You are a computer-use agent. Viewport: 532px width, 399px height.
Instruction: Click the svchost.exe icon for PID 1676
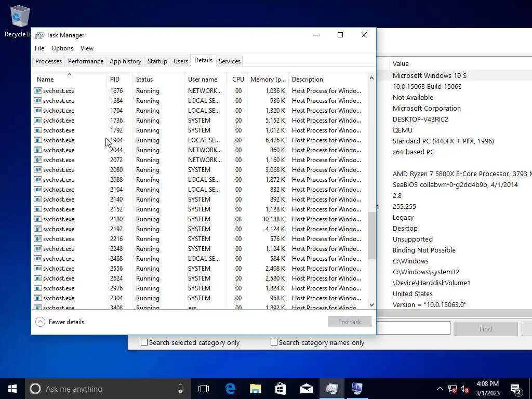point(38,90)
